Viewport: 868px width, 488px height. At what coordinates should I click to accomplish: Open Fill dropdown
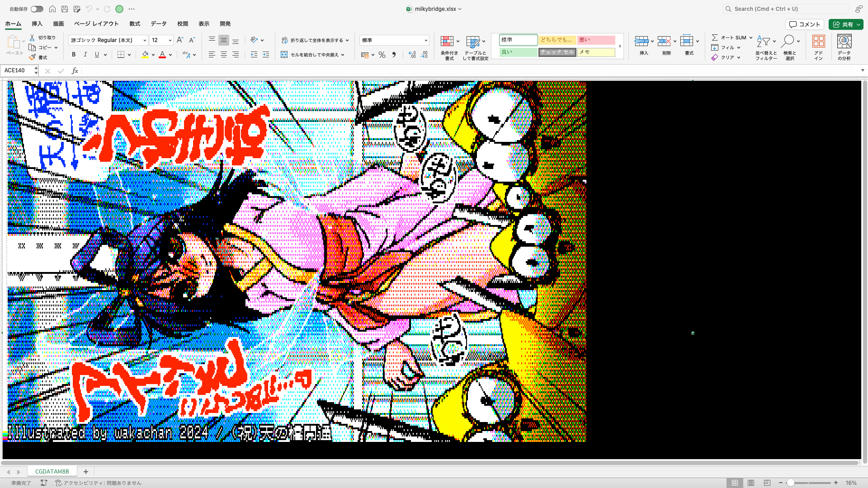739,47
